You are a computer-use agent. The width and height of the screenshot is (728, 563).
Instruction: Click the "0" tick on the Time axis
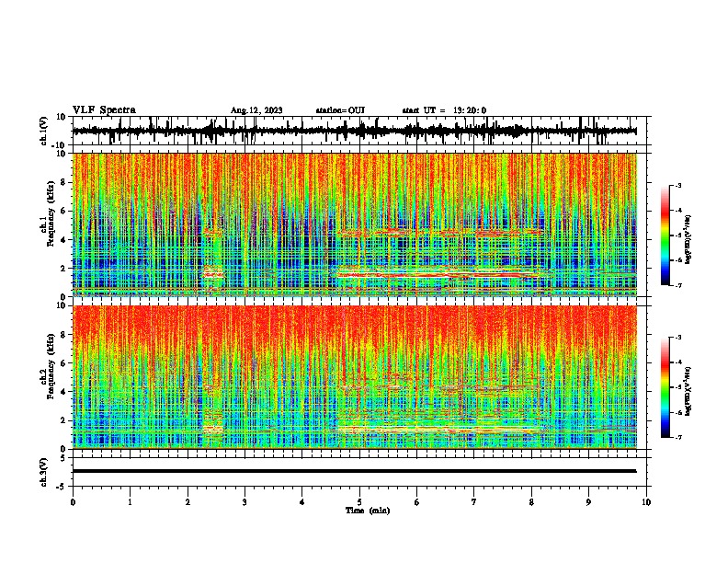pyautogui.click(x=73, y=502)
